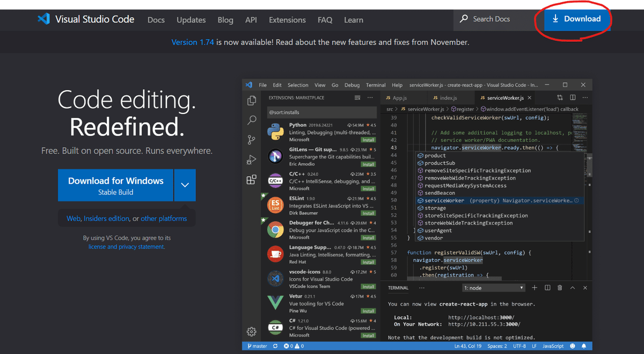Open the Extensions link in site navigation

click(x=287, y=20)
